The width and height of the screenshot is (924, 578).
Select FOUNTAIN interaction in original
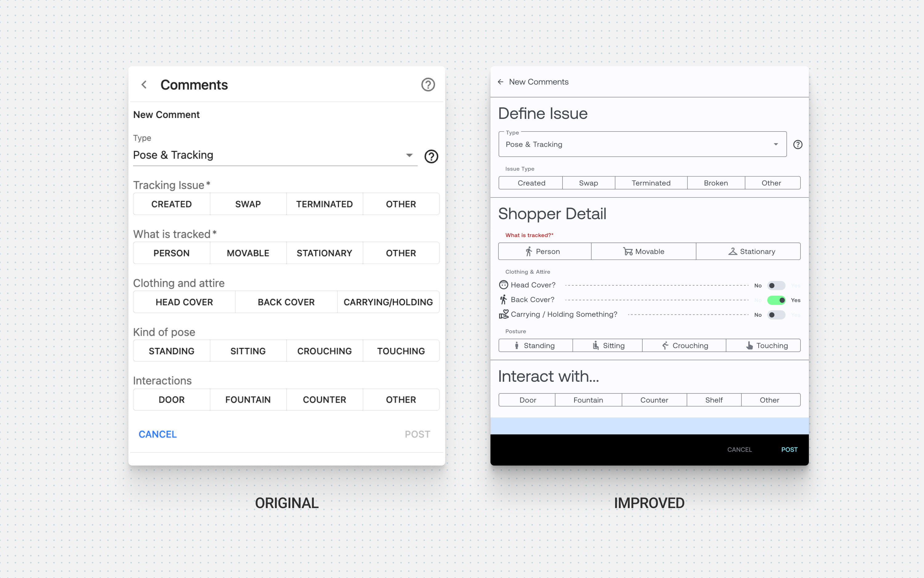248,400
